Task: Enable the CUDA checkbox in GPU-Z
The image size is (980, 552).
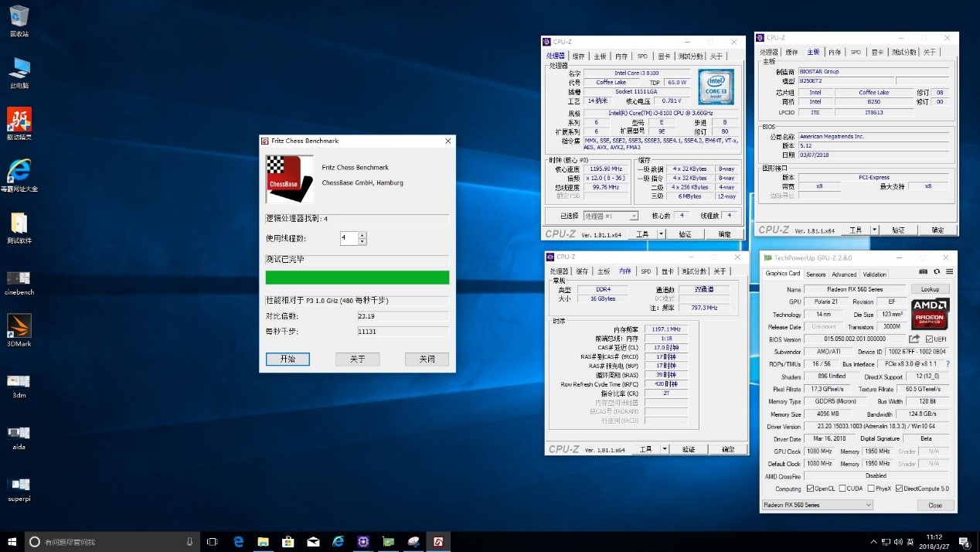Action: tap(842, 489)
